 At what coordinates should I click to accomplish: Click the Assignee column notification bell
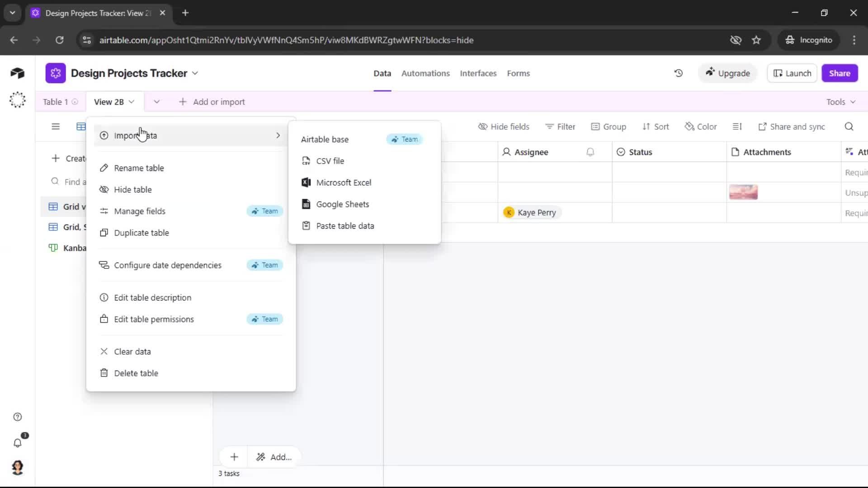point(590,152)
